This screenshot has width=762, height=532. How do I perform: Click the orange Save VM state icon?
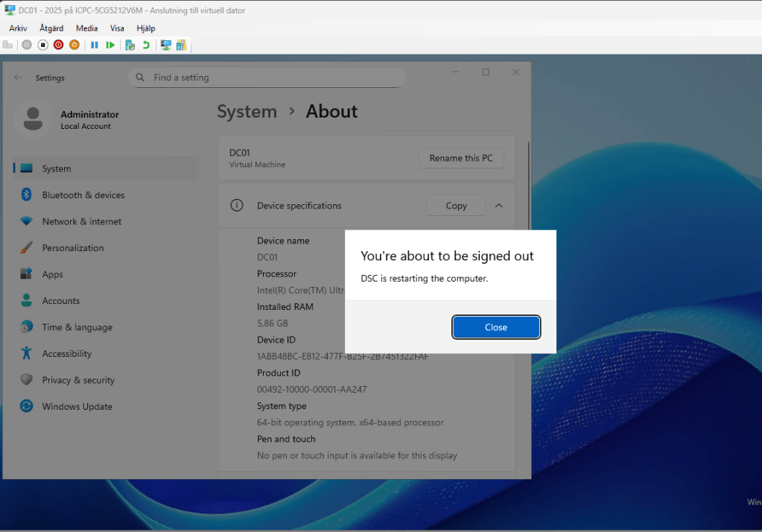74,45
